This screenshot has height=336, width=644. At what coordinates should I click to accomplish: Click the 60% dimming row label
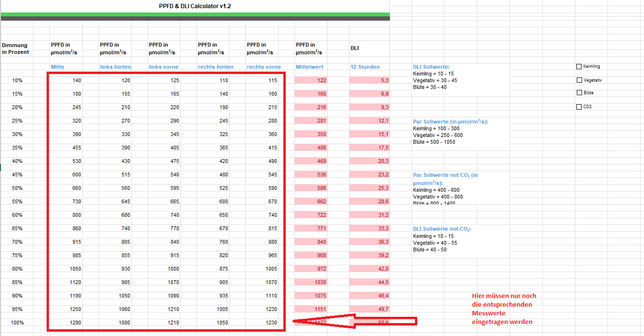point(17,215)
